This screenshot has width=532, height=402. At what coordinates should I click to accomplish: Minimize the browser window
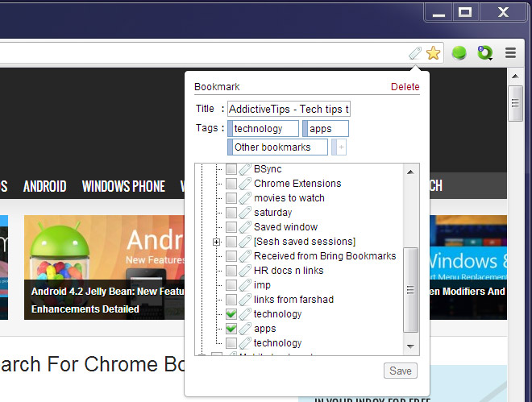[x=438, y=13]
